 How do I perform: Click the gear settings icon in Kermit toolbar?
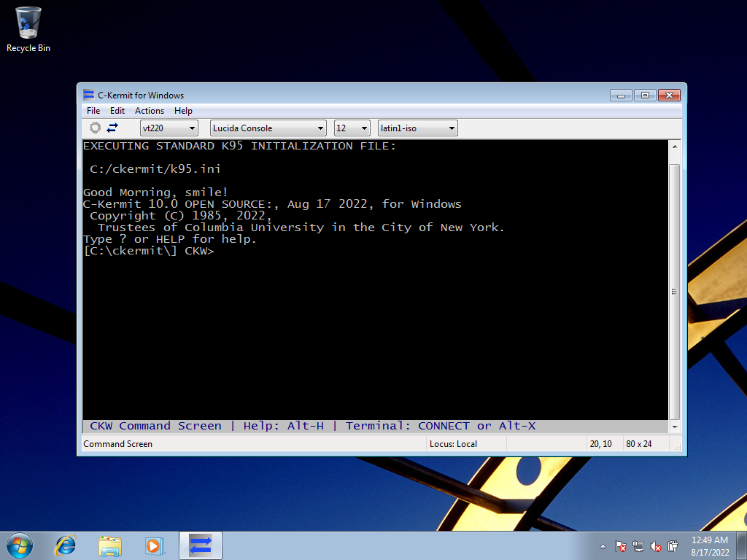click(x=96, y=128)
